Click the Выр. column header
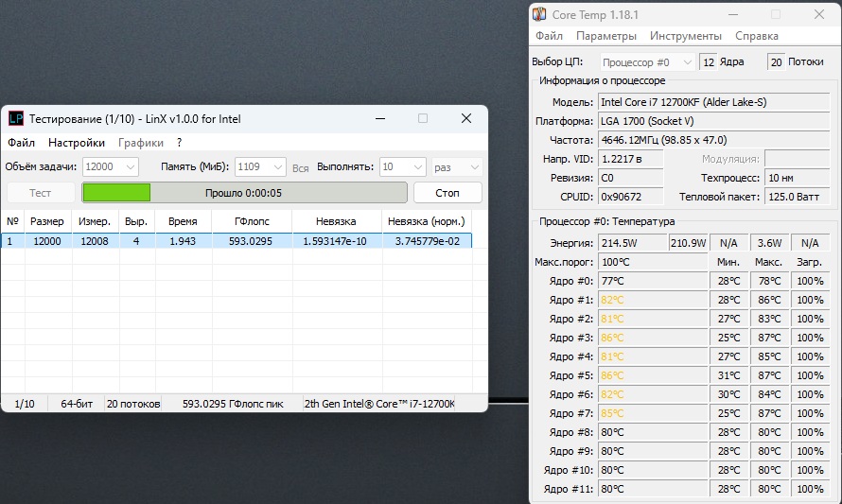 136,221
